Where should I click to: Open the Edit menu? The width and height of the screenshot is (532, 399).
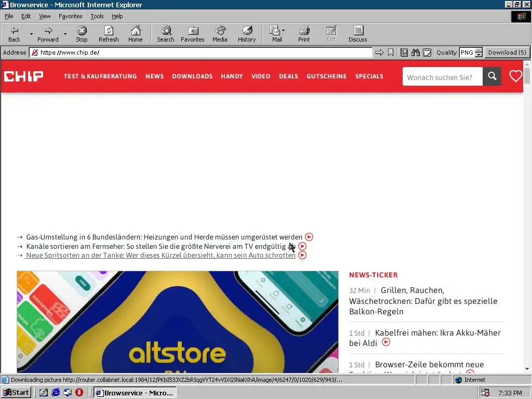tap(26, 16)
